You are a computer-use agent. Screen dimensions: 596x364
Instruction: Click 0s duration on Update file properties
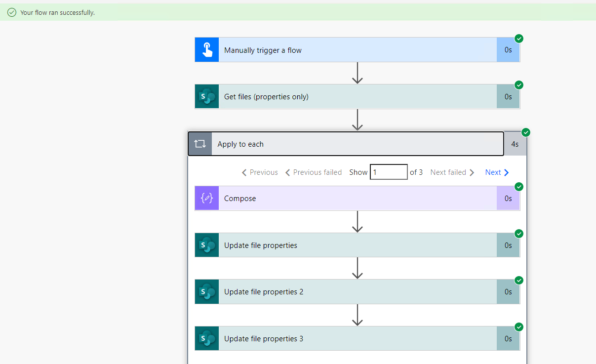coord(508,245)
